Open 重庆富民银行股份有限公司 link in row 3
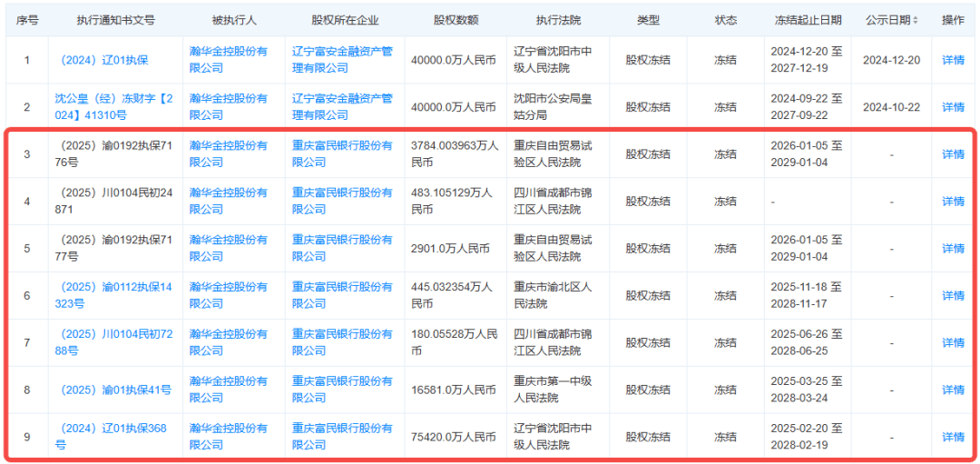The width and height of the screenshot is (980, 464). pyautogui.click(x=342, y=153)
